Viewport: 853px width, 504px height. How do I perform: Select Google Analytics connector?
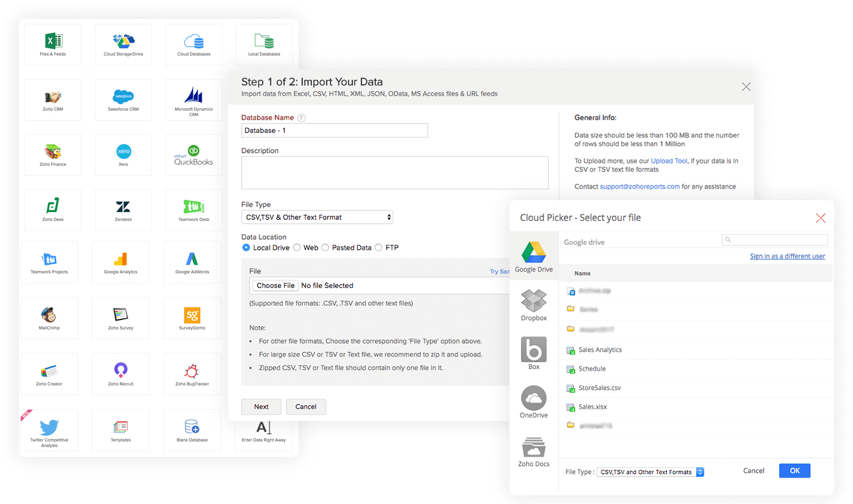coord(121,262)
